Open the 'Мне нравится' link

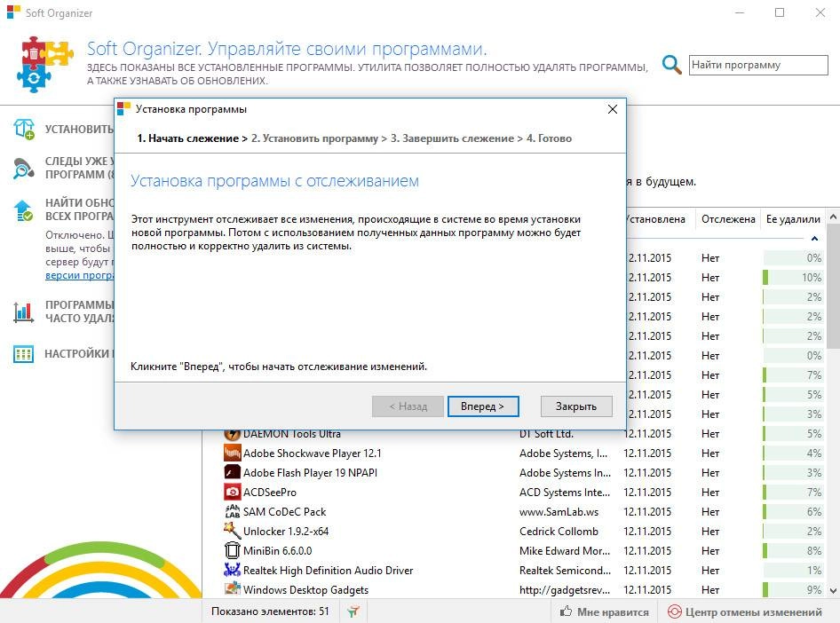click(613, 611)
